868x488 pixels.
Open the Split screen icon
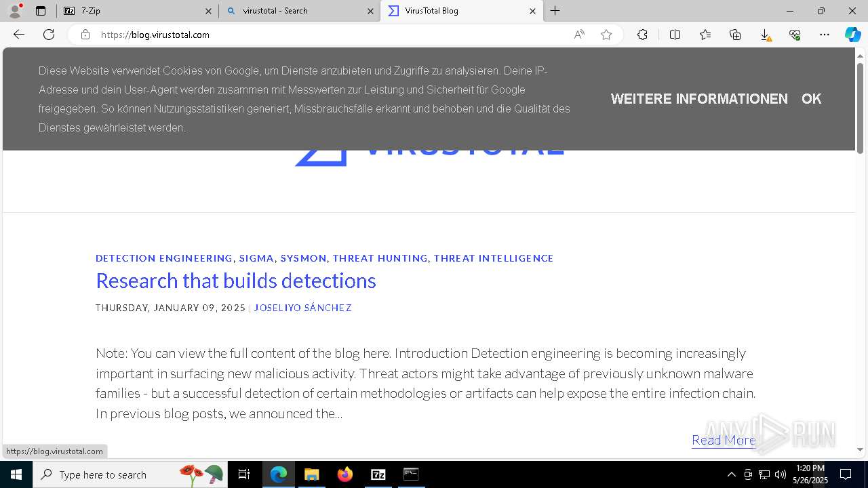pyautogui.click(x=675, y=35)
